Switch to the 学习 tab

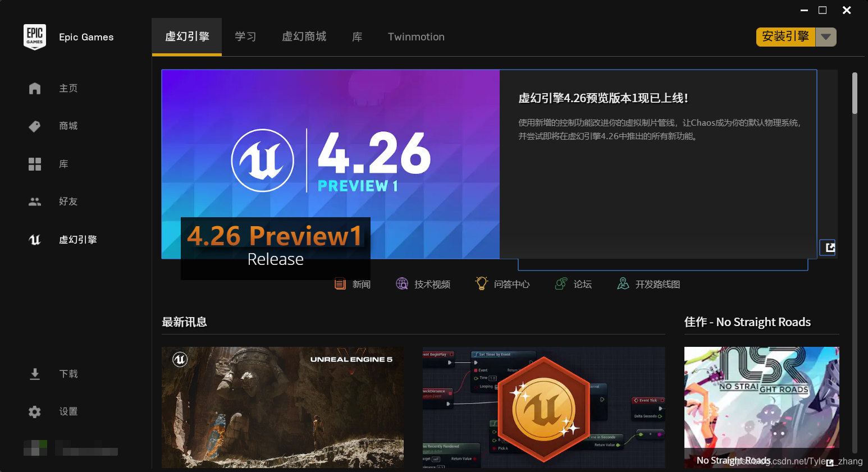[x=245, y=36]
